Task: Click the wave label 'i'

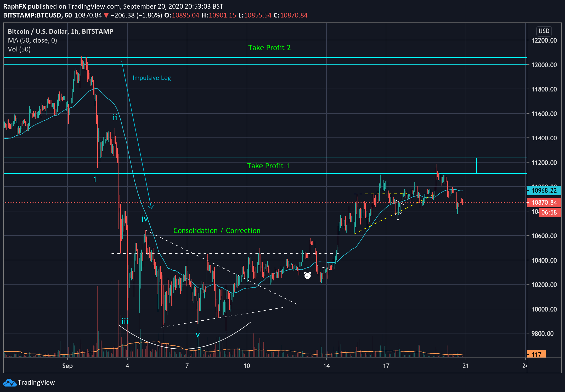Action: point(95,179)
